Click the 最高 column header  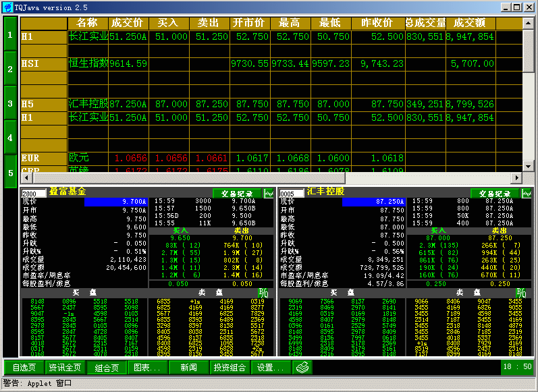pos(290,23)
